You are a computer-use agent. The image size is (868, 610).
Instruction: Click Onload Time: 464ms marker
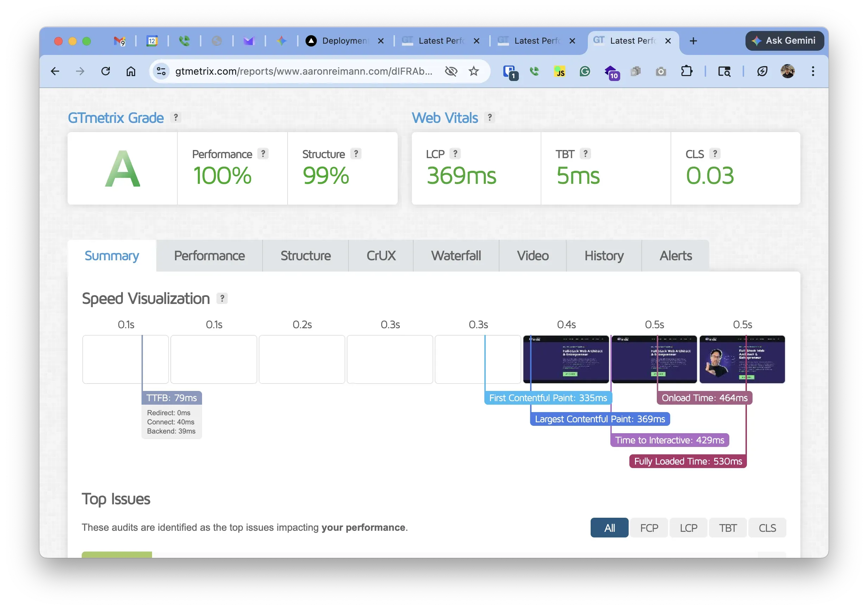[x=704, y=398]
